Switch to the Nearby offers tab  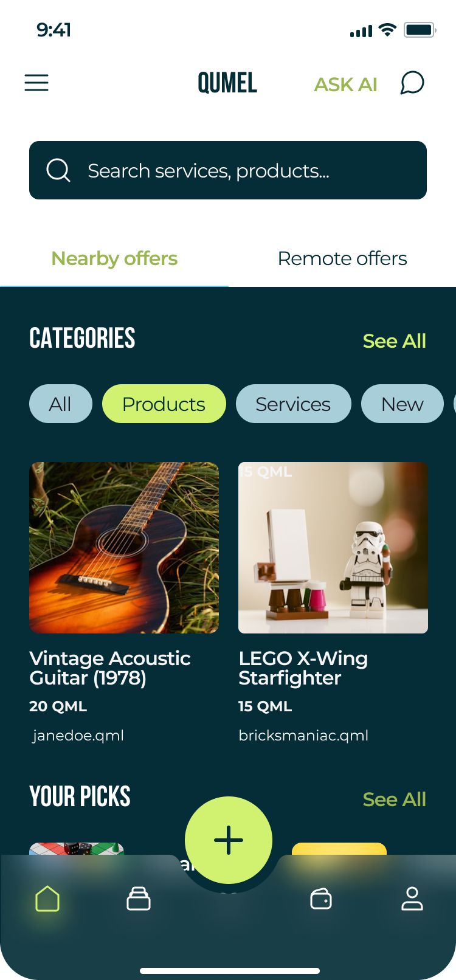[x=114, y=259]
